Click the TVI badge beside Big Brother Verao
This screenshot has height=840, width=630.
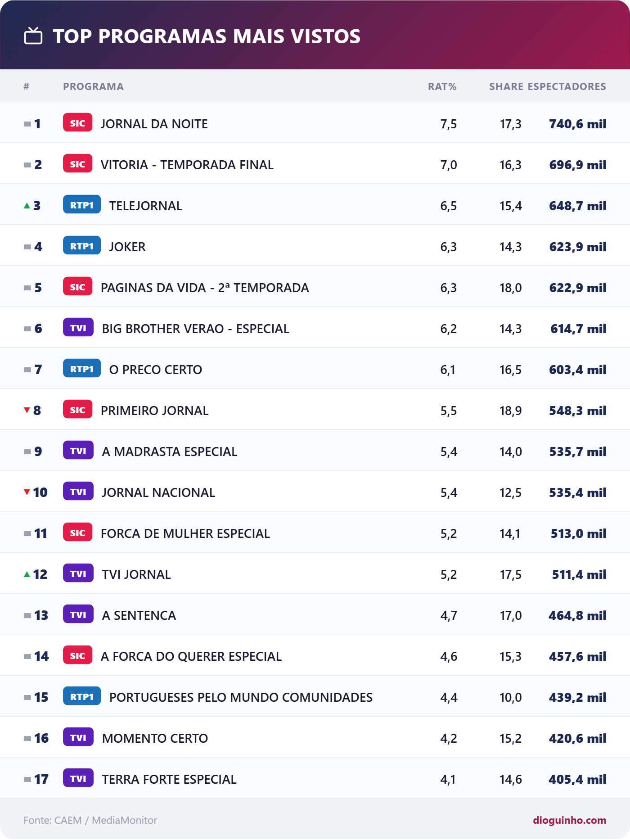point(78,328)
